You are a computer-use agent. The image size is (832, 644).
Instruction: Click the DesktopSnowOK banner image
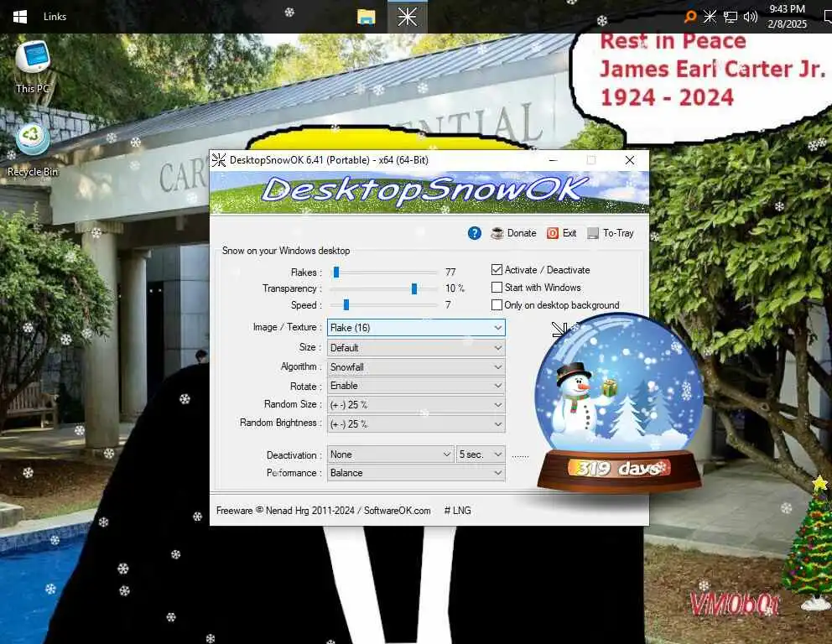[429, 192]
